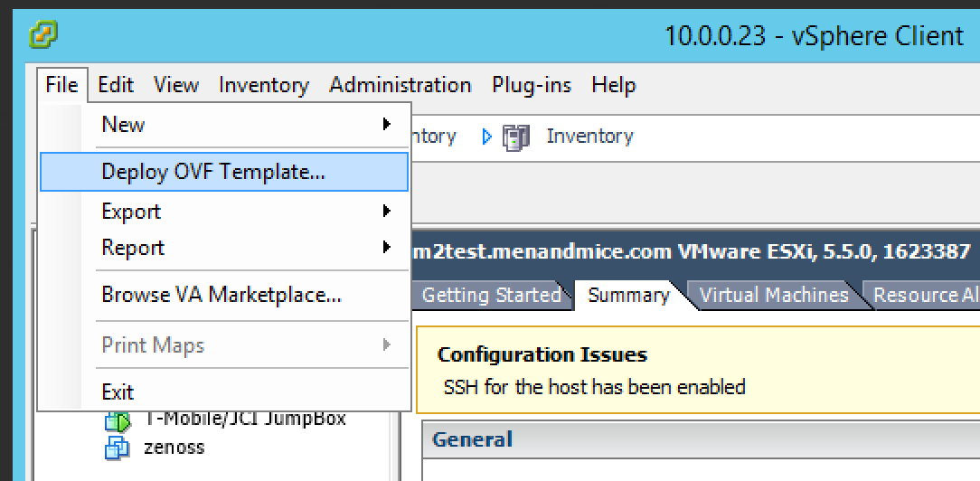The image size is (980, 481).
Task: Open the Plug-ins menu
Action: click(x=532, y=85)
